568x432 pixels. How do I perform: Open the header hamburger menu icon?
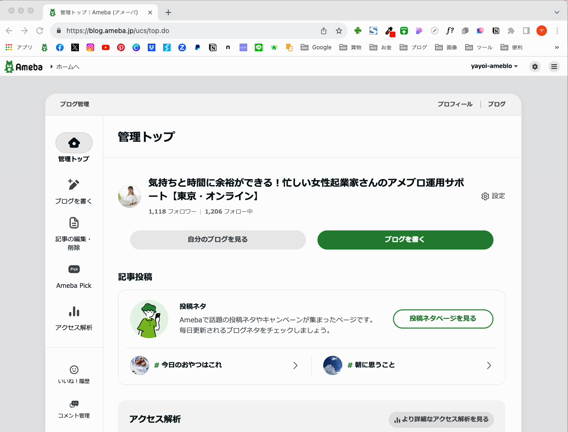[x=554, y=67]
